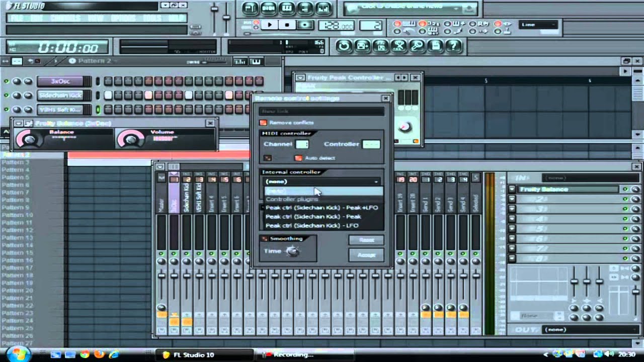
Task: Toggle Remove conflicts option
Action: tap(264, 122)
